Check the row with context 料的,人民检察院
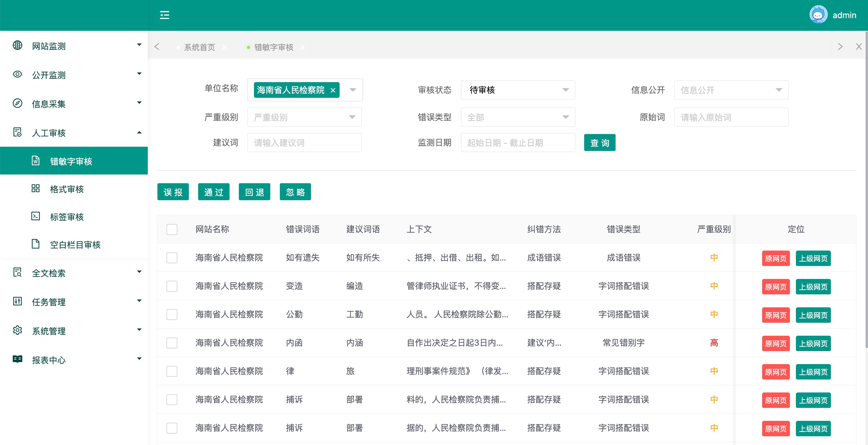The height and width of the screenshot is (445, 868). click(172, 399)
